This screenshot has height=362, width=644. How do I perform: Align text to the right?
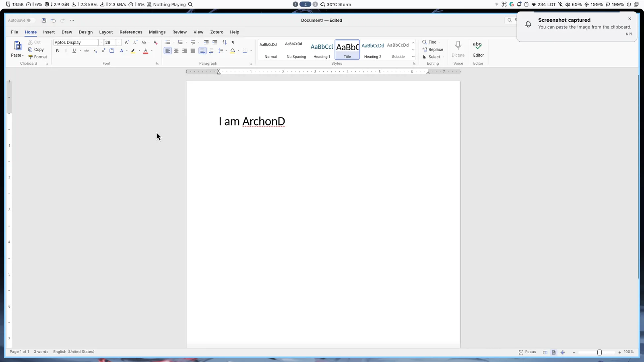pyautogui.click(x=185, y=51)
